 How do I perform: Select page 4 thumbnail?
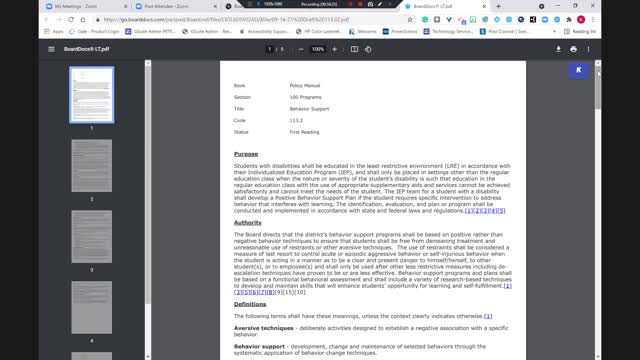pyautogui.click(x=91, y=307)
